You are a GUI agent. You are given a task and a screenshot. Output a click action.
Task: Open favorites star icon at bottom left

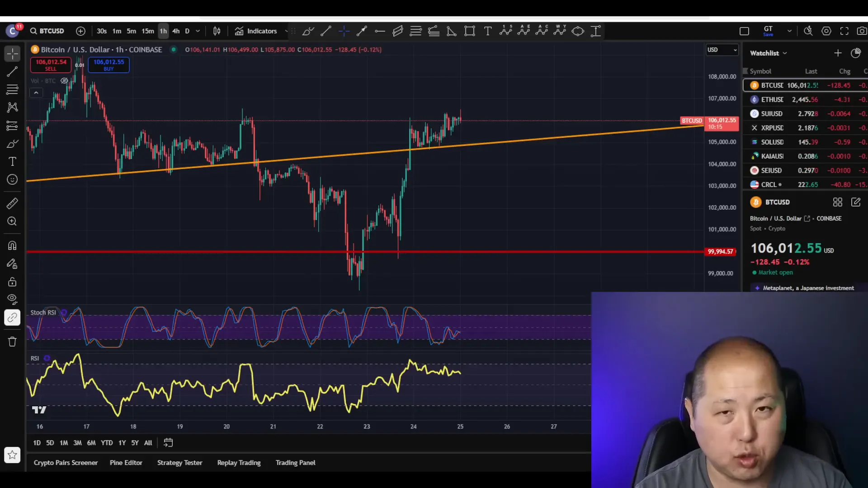point(12,455)
